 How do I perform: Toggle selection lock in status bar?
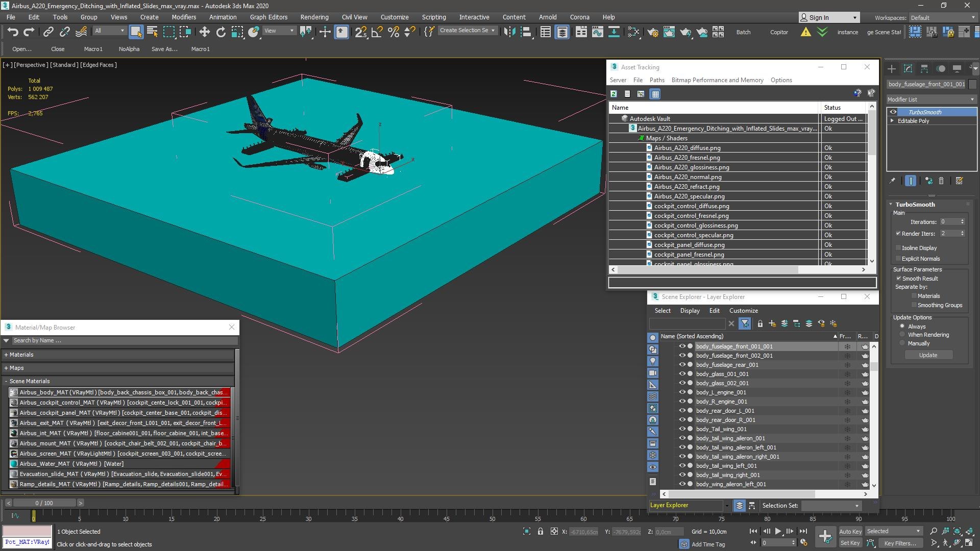point(541,532)
